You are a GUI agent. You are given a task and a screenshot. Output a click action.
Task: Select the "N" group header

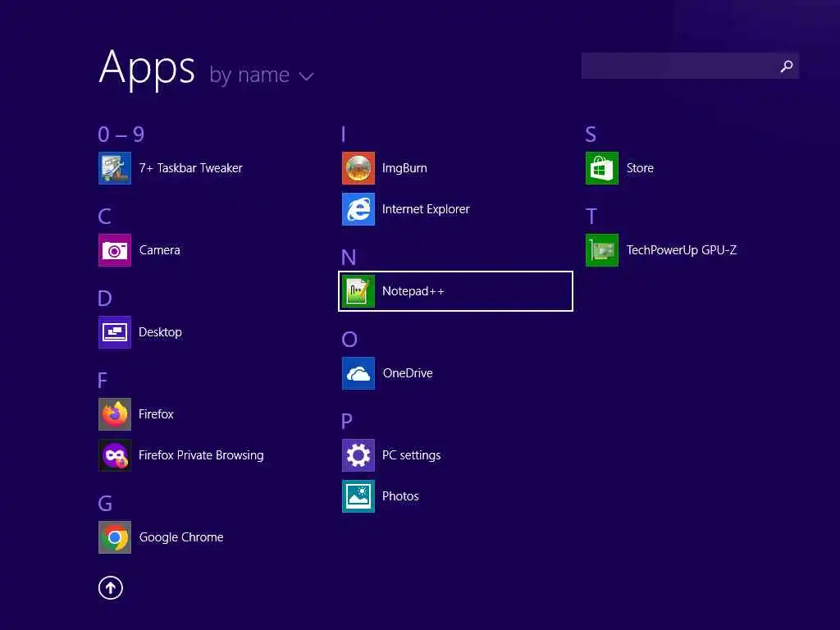[349, 257]
